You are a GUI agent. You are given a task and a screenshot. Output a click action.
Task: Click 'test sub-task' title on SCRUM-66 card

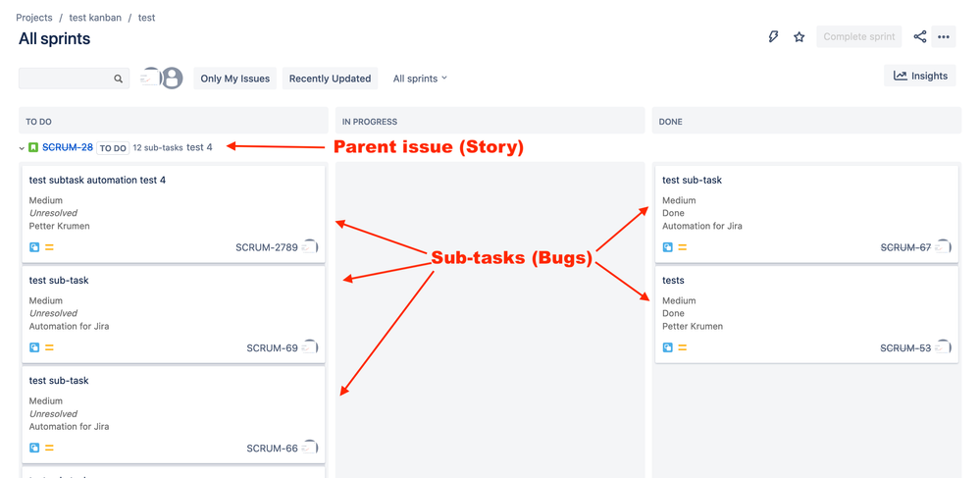59,381
